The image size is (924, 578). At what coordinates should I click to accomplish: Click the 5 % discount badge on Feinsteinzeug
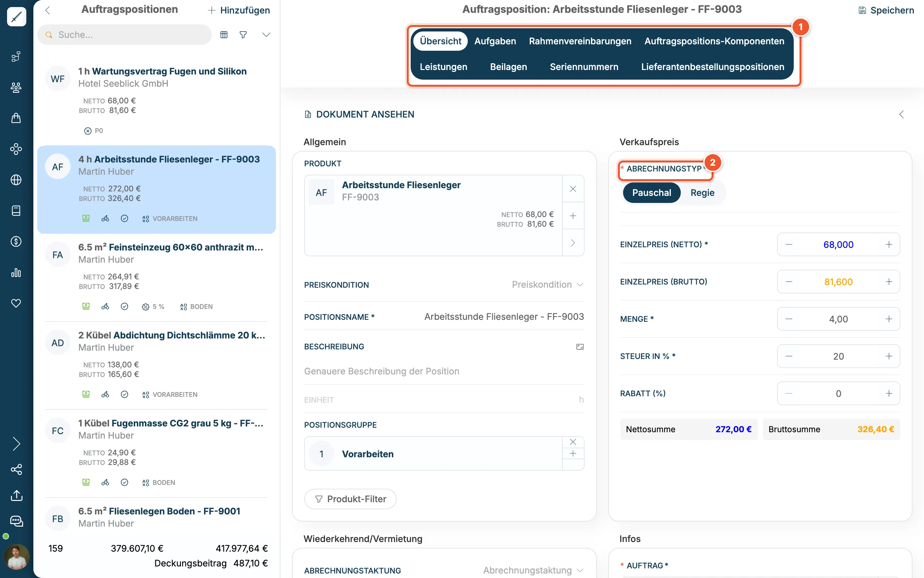153,307
